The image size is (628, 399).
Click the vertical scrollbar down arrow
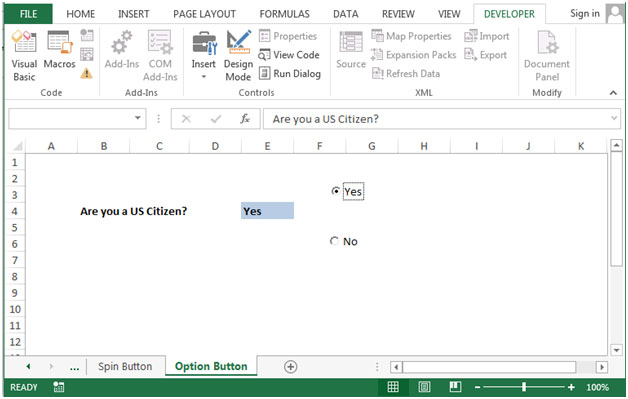616,350
